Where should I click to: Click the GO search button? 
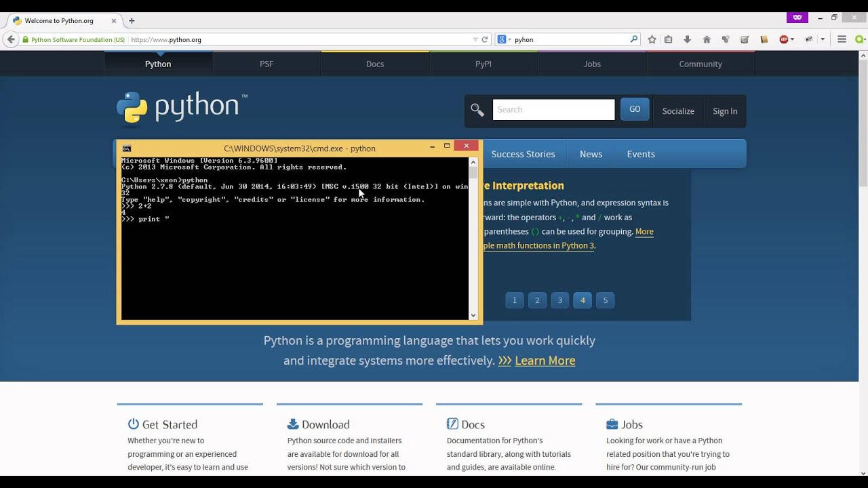(635, 109)
